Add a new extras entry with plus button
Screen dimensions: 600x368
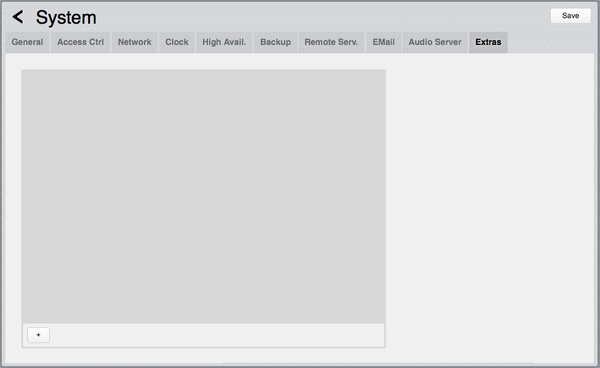[x=38, y=335]
